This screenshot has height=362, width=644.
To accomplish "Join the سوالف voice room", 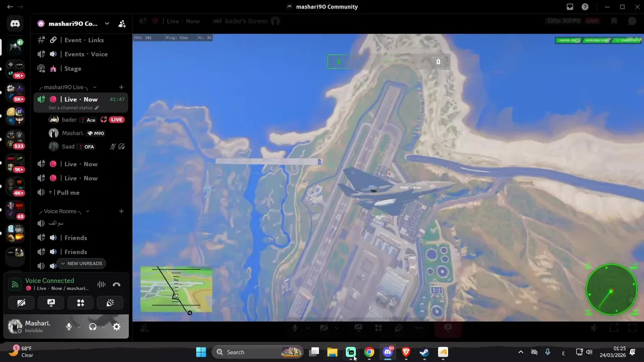I will pyautogui.click(x=80, y=223).
